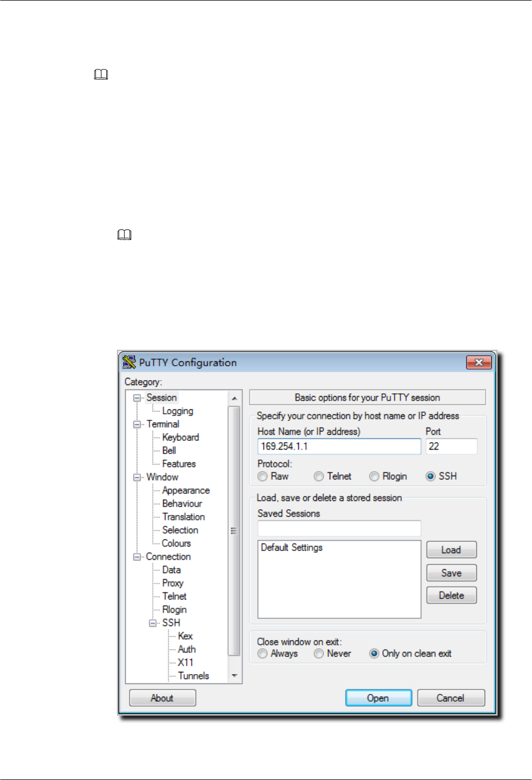Click the category tree scrollbar thumb

[234, 531]
